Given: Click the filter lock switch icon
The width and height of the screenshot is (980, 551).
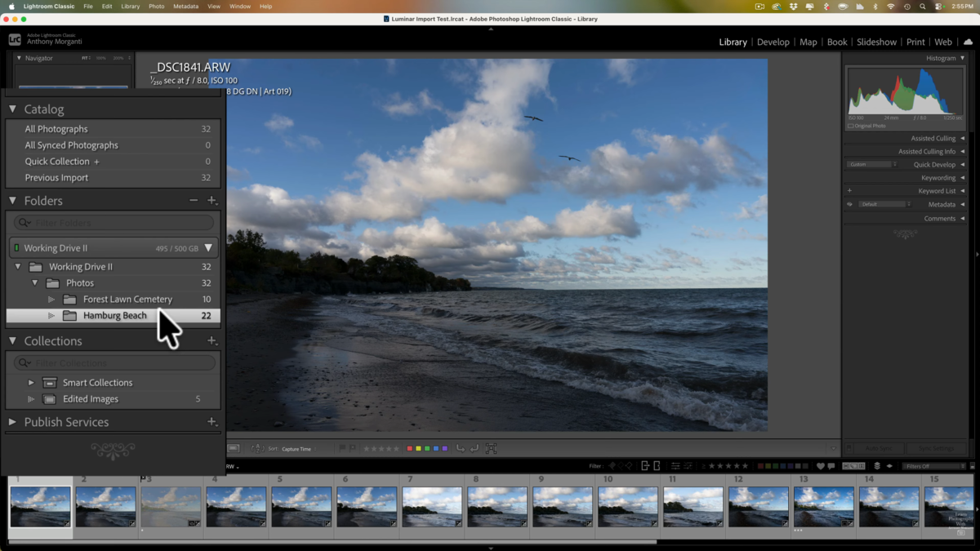Looking at the screenshot, I should tap(973, 466).
